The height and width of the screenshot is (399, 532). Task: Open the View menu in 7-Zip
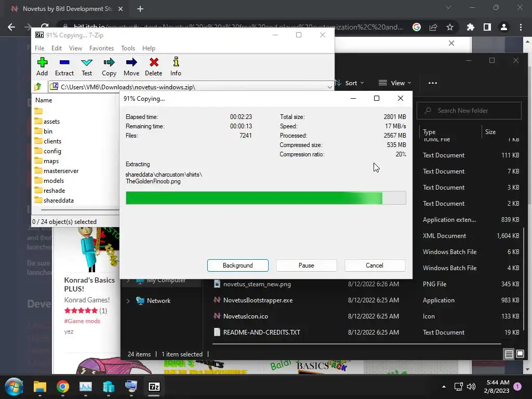click(x=75, y=48)
